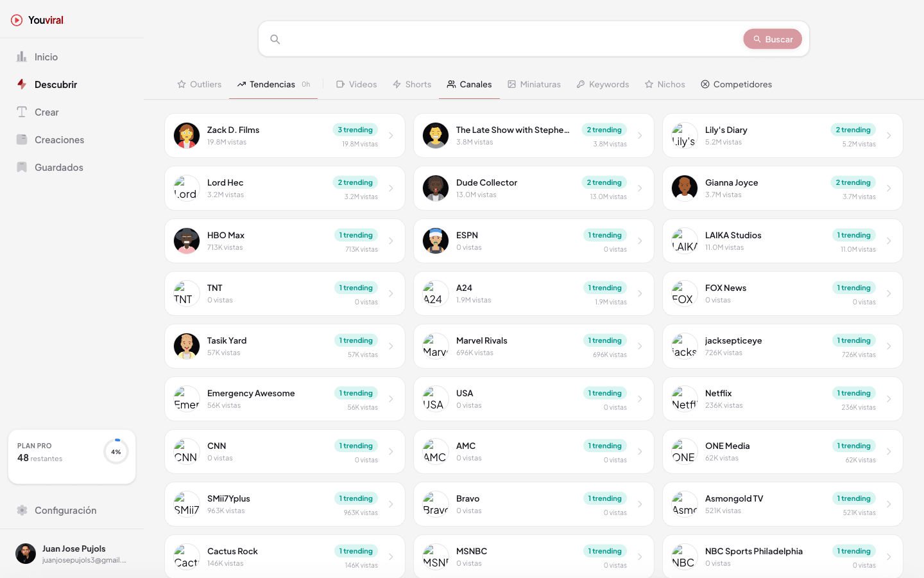Viewport: 924px width, 578px height.
Task: Open the Bravo channel card
Action: [x=534, y=504]
